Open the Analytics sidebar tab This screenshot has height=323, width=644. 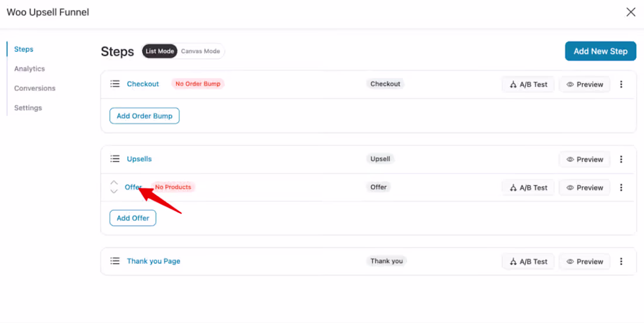click(29, 69)
